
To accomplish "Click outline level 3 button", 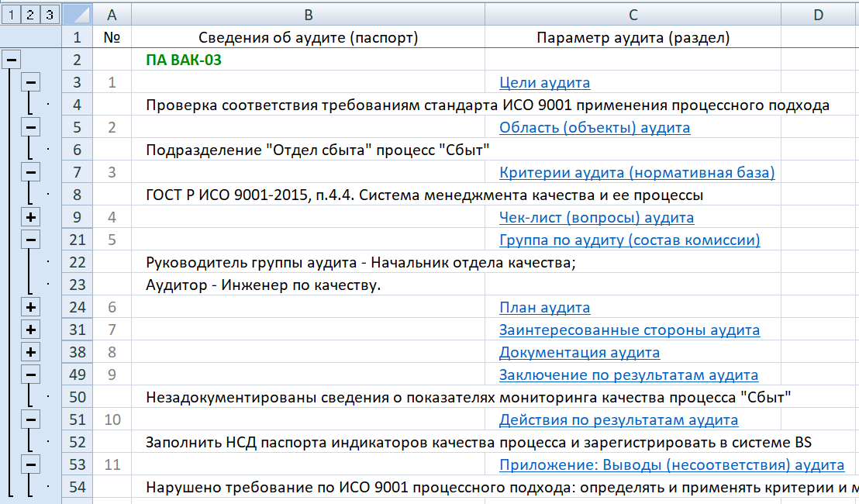I will point(49,14).
